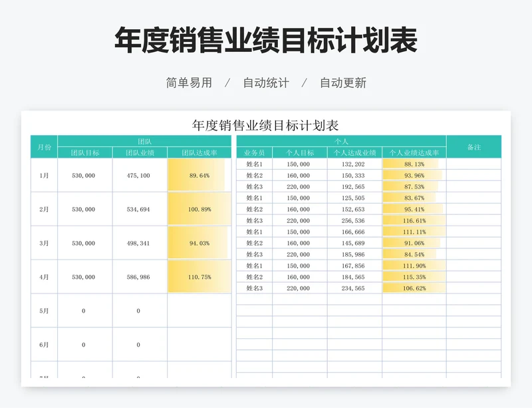Select the 团队目标 column header
This screenshot has height=408, width=532.
click(85, 152)
